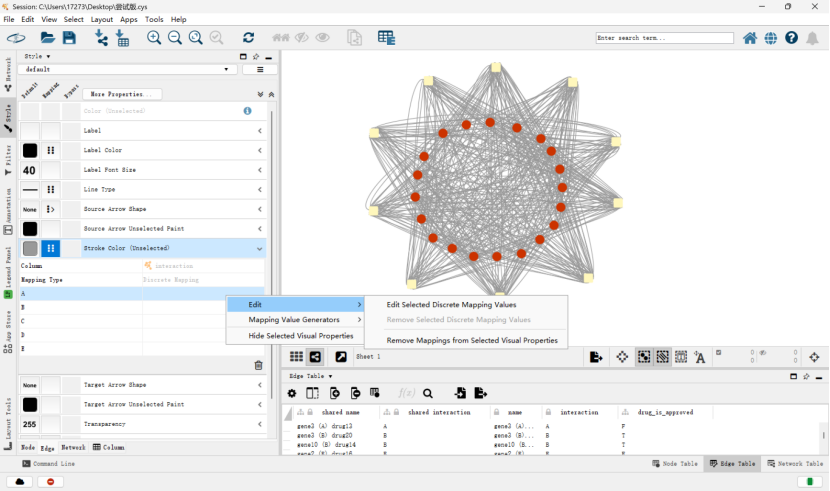
Task: Import table from file icon
Action: (x=122, y=38)
